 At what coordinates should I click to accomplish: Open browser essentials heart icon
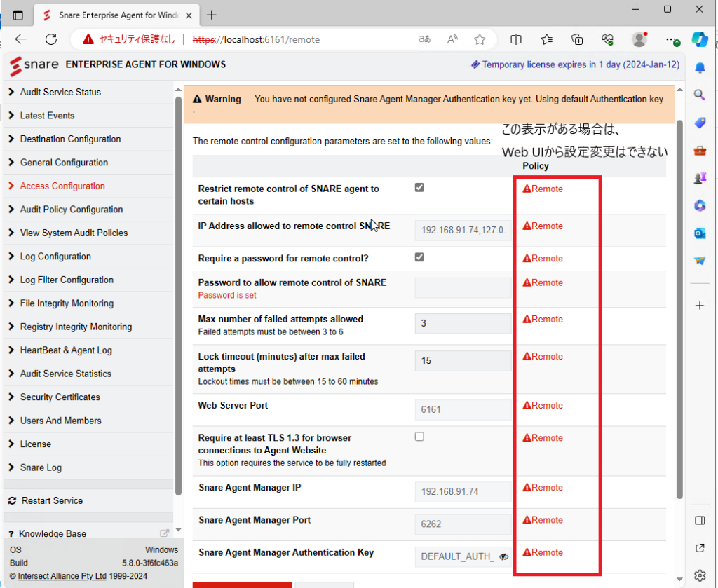coord(608,39)
